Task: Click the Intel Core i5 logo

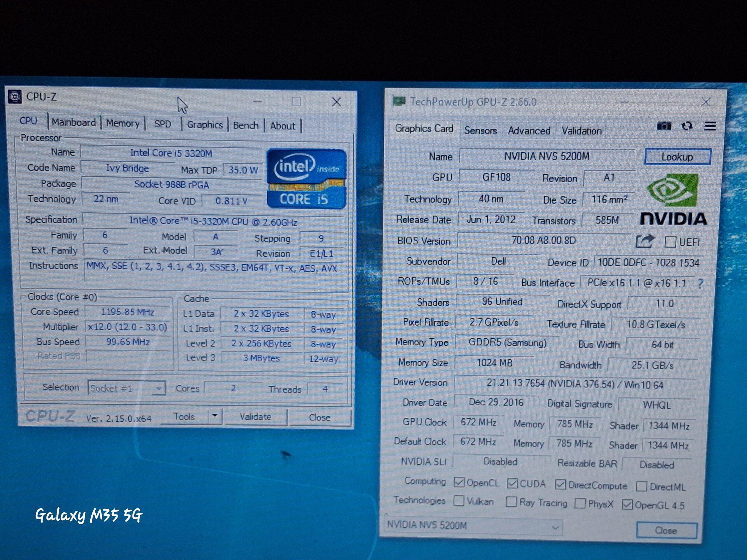Action: [306, 178]
